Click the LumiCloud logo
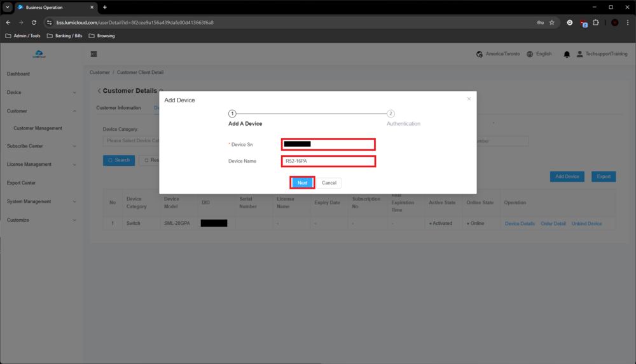Viewport: 636px width, 364px height. coord(39,54)
